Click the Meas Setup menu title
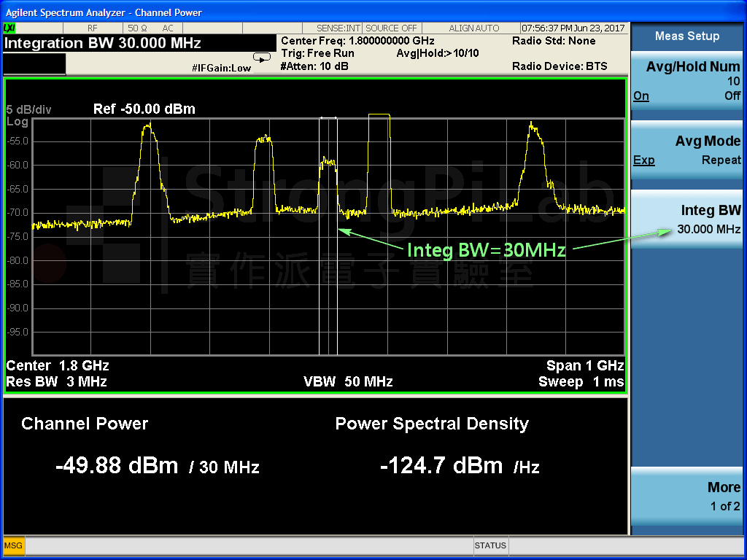Viewport: 747px width, 560px height. pyautogui.click(x=686, y=36)
